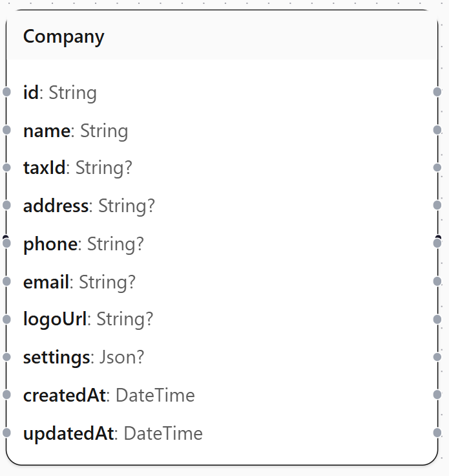This screenshot has height=476, width=449.
Task: Click the taxId: String? field
Action: point(222,168)
